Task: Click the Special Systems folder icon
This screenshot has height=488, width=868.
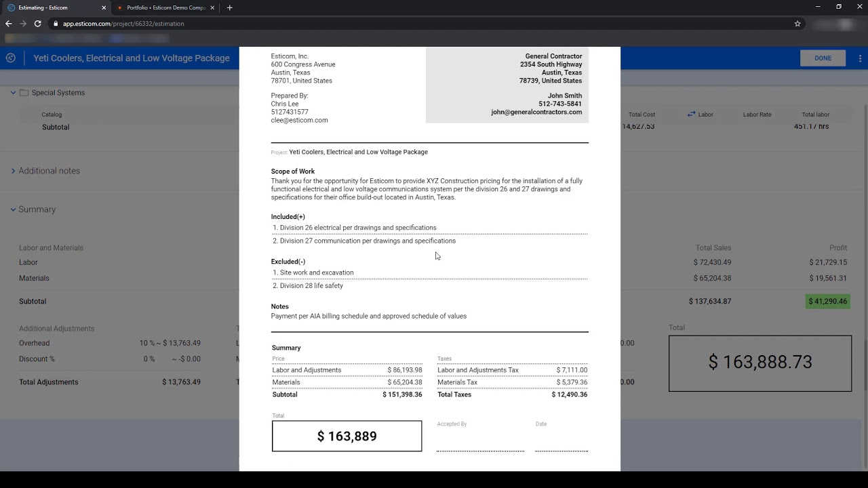Action: (24, 93)
